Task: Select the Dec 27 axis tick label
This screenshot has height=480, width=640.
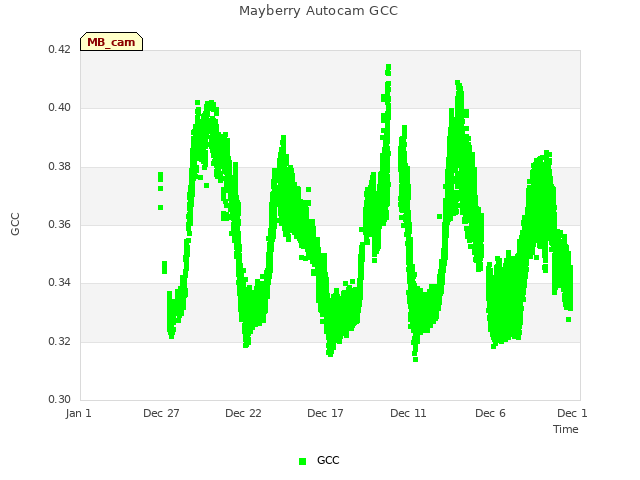Action: click(161, 413)
